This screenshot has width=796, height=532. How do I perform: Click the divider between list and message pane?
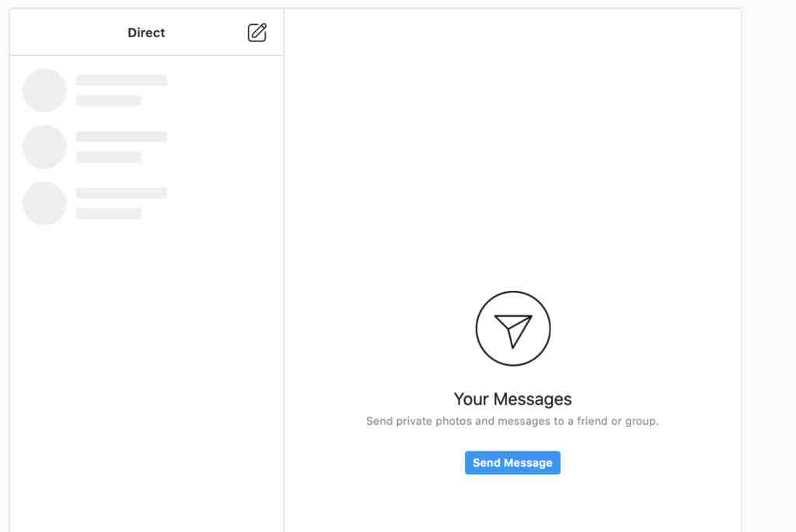point(284,269)
